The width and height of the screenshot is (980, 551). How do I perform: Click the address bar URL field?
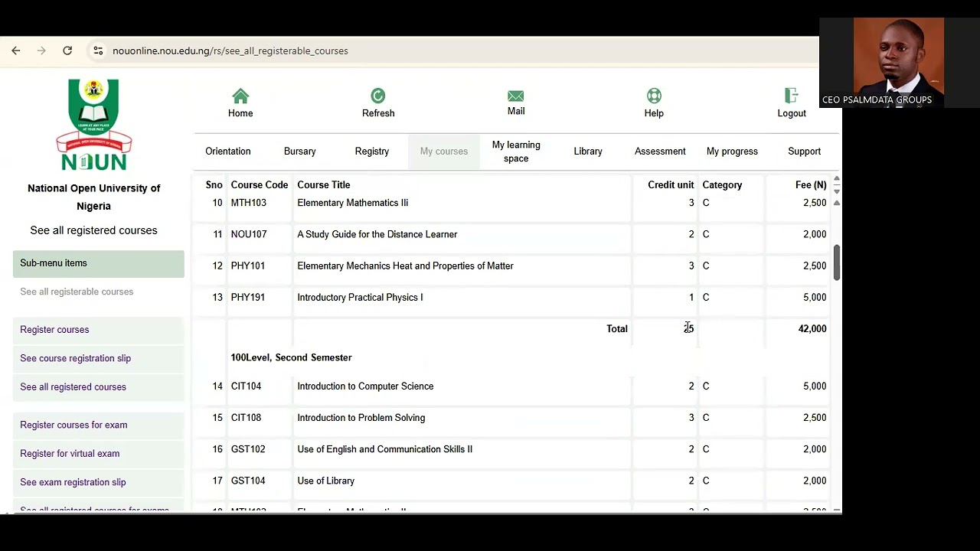(230, 51)
